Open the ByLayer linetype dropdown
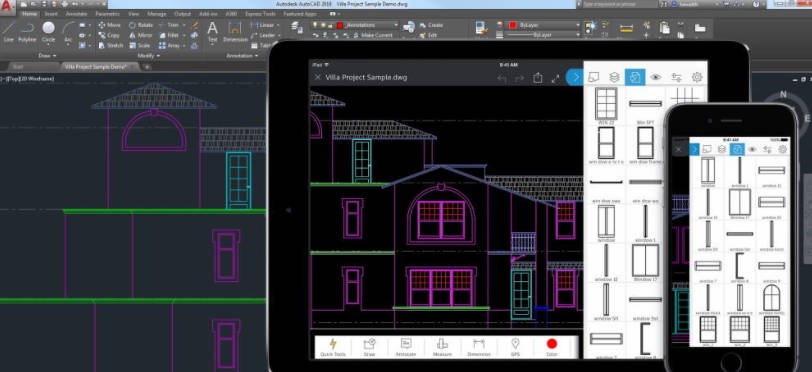This screenshot has height=372, width=812. pos(577,35)
